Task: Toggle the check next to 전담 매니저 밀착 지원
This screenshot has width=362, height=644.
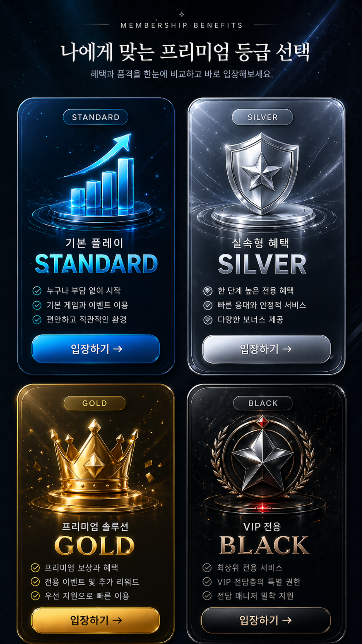Action: pos(207,596)
